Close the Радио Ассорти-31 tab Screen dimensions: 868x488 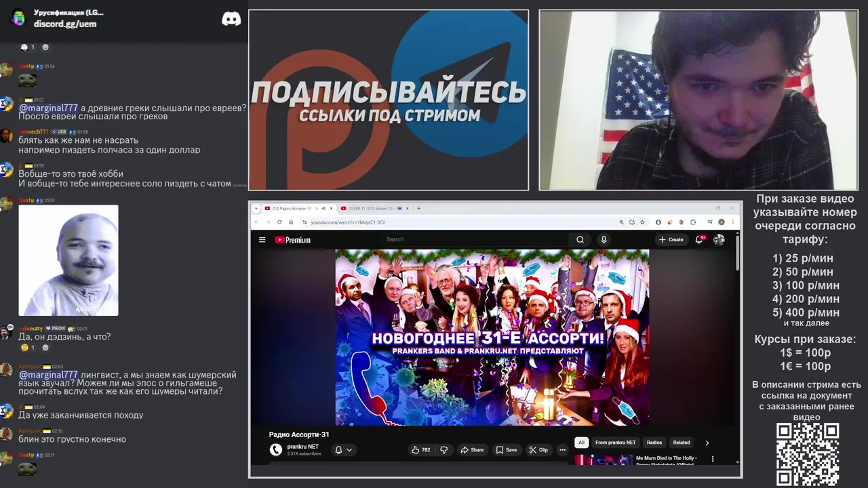tap(331, 208)
